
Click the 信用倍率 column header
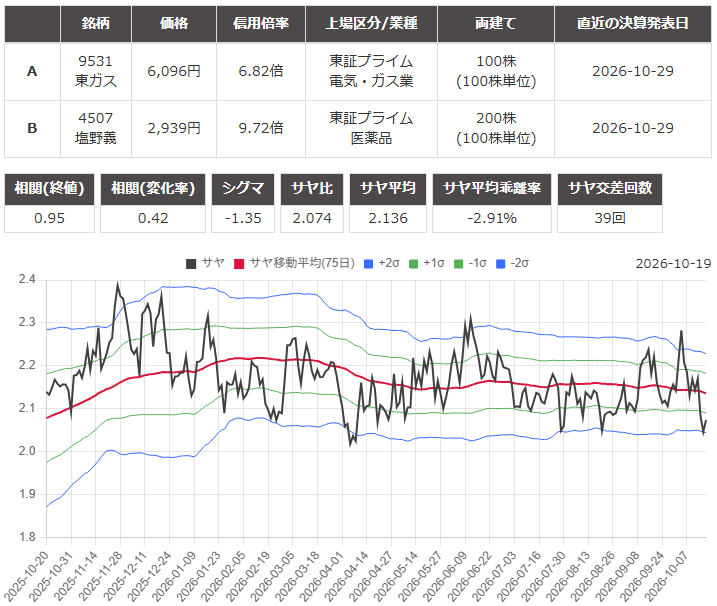point(261,23)
